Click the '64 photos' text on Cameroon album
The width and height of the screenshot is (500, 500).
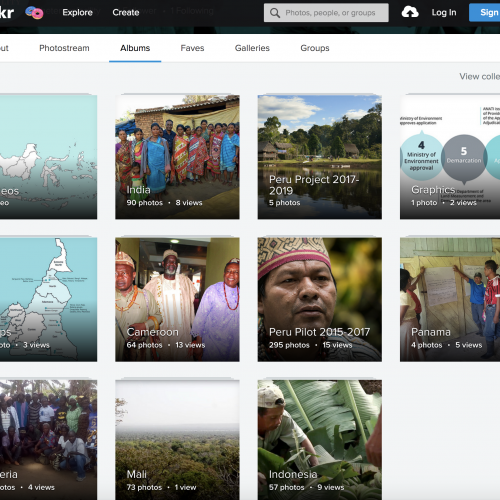click(144, 345)
